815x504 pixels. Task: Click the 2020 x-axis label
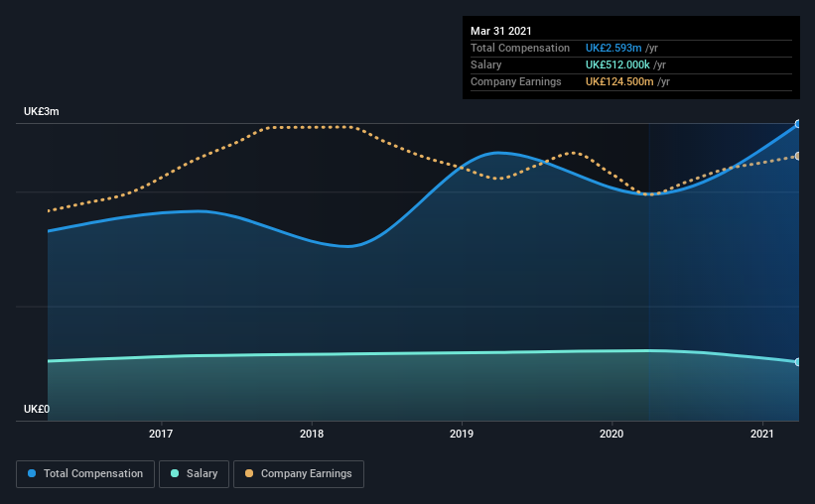pos(611,434)
